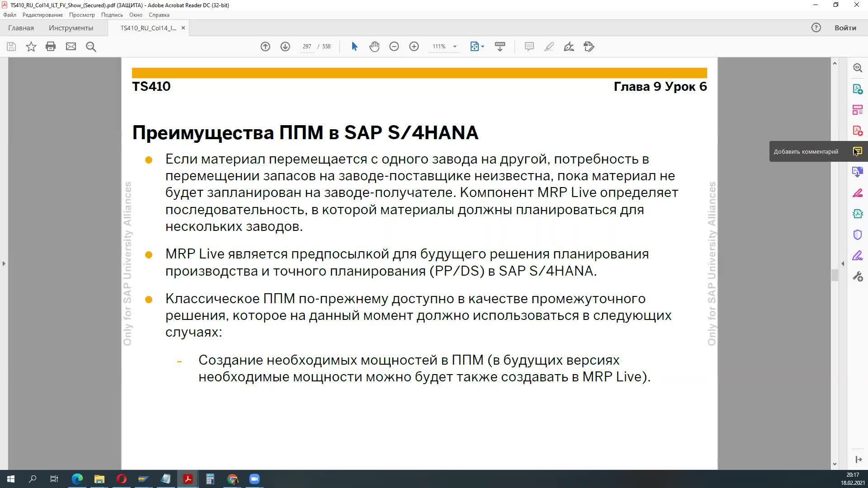The width and height of the screenshot is (868, 488).
Task: Zoom in with plus icon
Action: pyautogui.click(x=414, y=47)
